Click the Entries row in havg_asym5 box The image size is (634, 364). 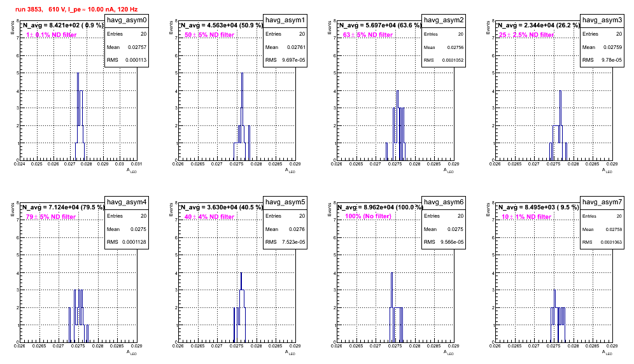(285, 216)
